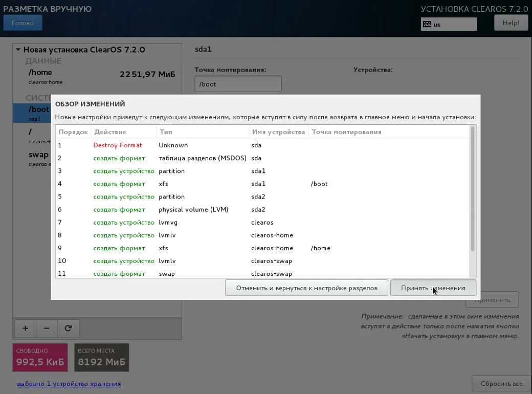Click the changes list vertical scrollbar

472,189
